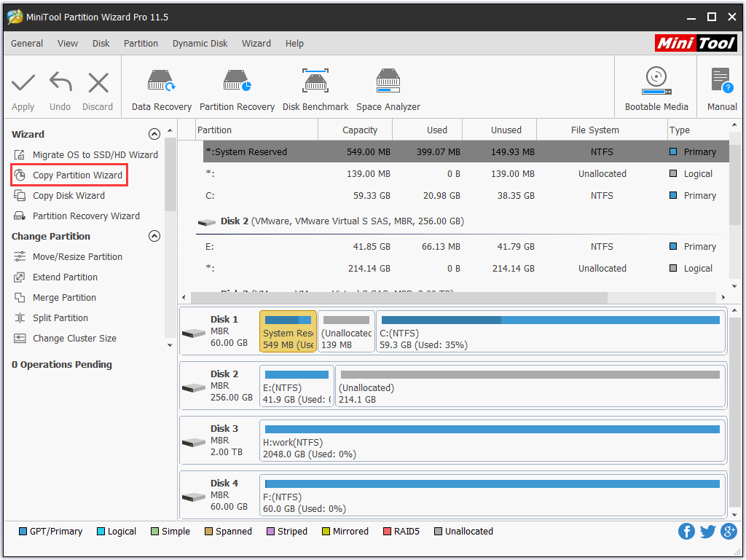This screenshot has width=746, height=560.
Task: Open the Facebook share icon
Action: point(686,531)
